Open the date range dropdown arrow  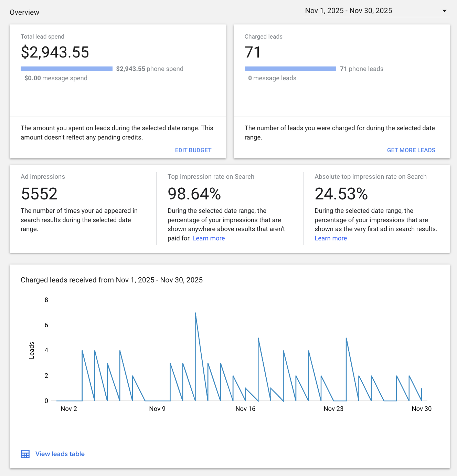444,11
